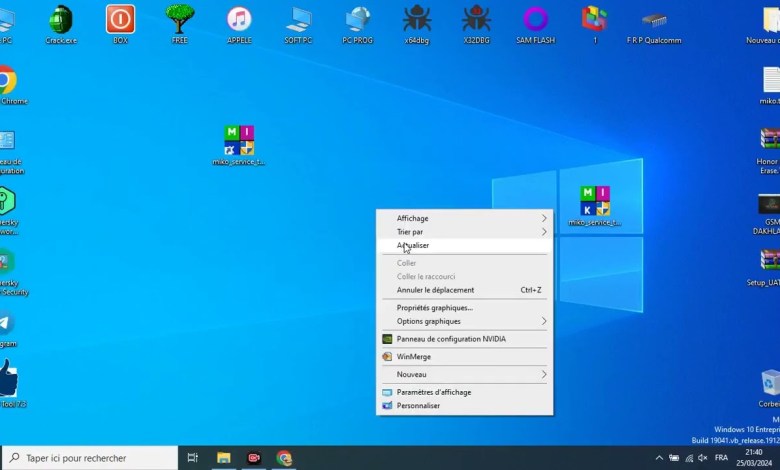Open Panneau de configuration NVIDIA
Viewport: 780px width, 470px height.
(450, 339)
